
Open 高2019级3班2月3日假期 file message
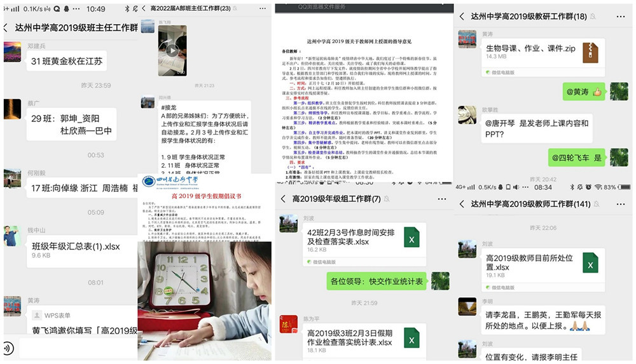tap(364, 341)
